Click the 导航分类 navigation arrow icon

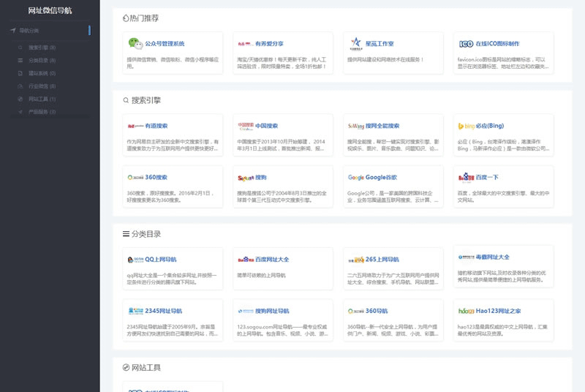tap(13, 30)
